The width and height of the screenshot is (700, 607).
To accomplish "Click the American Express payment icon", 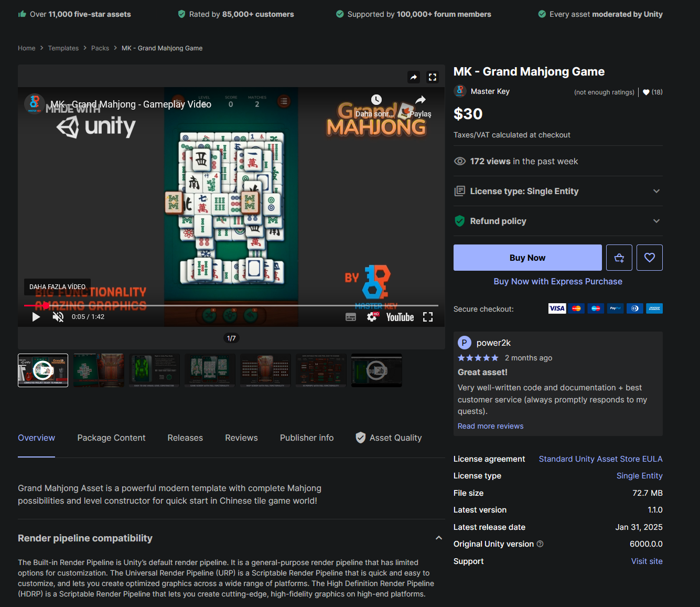I will coord(654,308).
